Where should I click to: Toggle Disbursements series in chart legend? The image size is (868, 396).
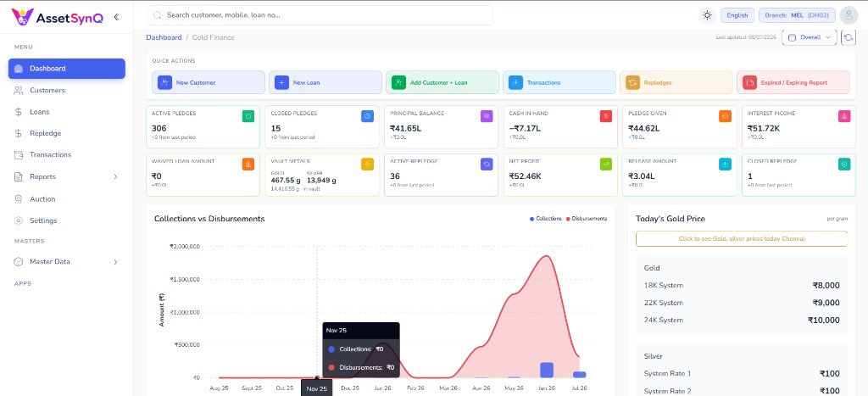click(x=587, y=219)
